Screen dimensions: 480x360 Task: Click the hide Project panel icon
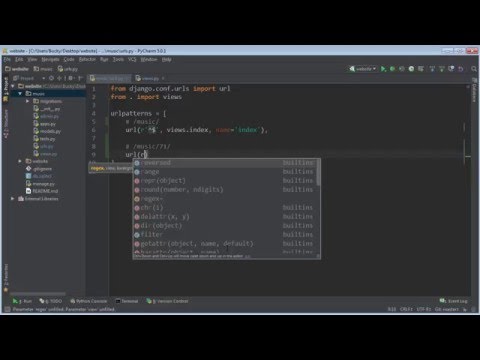80,78
